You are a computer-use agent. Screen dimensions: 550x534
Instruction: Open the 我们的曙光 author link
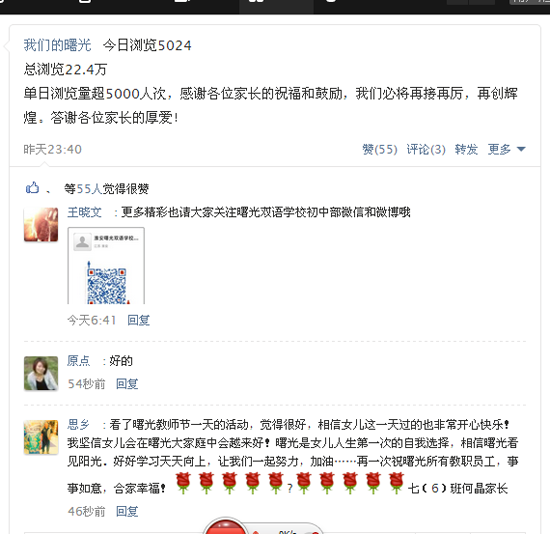58,45
